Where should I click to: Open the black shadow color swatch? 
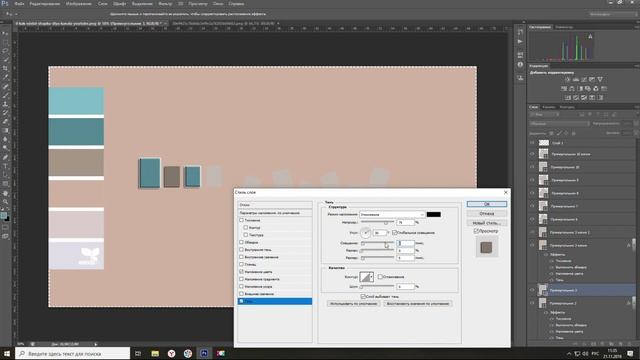tap(433, 214)
